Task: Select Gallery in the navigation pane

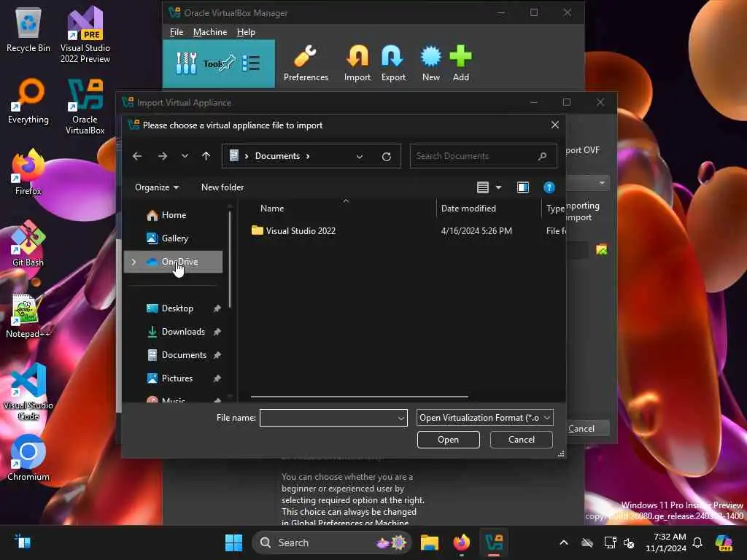Action: point(174,238)
